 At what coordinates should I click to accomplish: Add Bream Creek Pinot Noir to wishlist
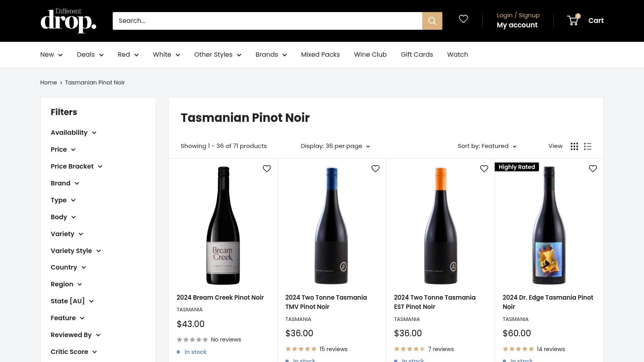pyautogui.click(x=267, y=169)
